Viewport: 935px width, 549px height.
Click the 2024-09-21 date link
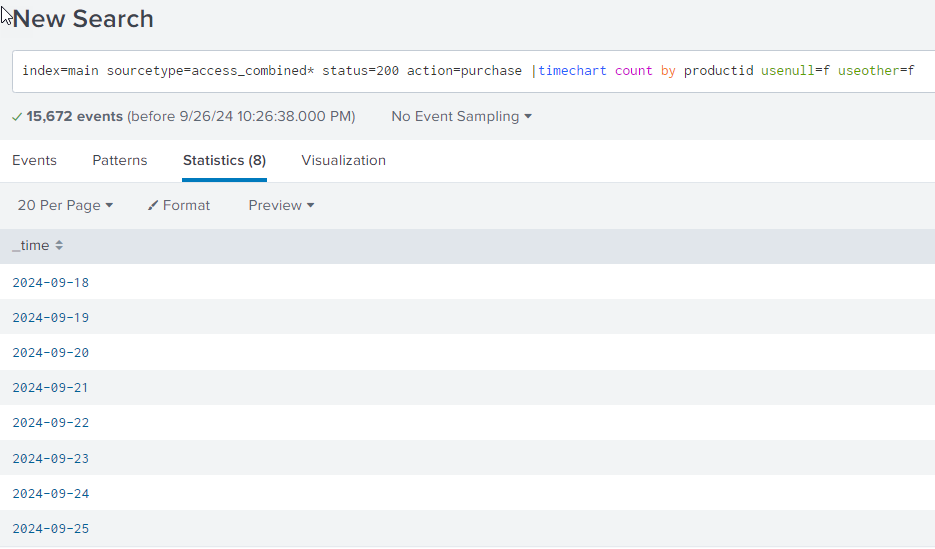(50, 388)
